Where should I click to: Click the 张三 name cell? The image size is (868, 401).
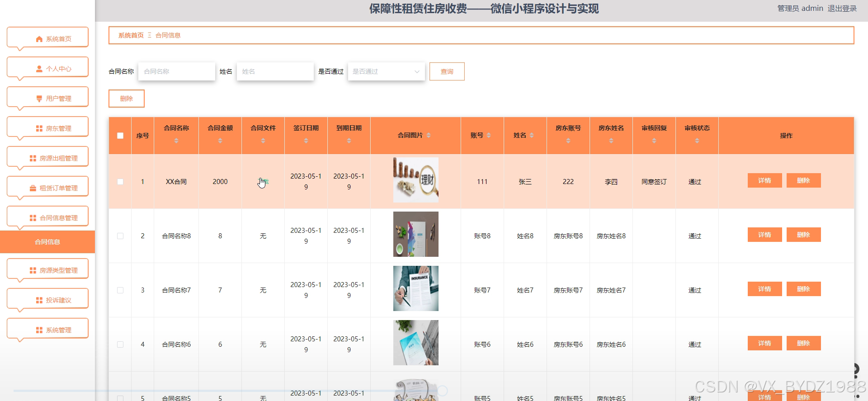525,182
